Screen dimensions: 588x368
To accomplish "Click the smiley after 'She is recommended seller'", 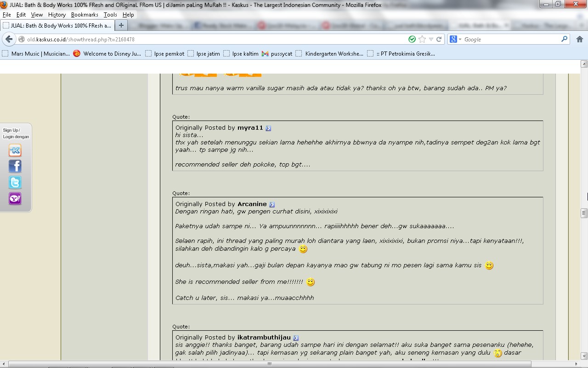I will [311, 282].
